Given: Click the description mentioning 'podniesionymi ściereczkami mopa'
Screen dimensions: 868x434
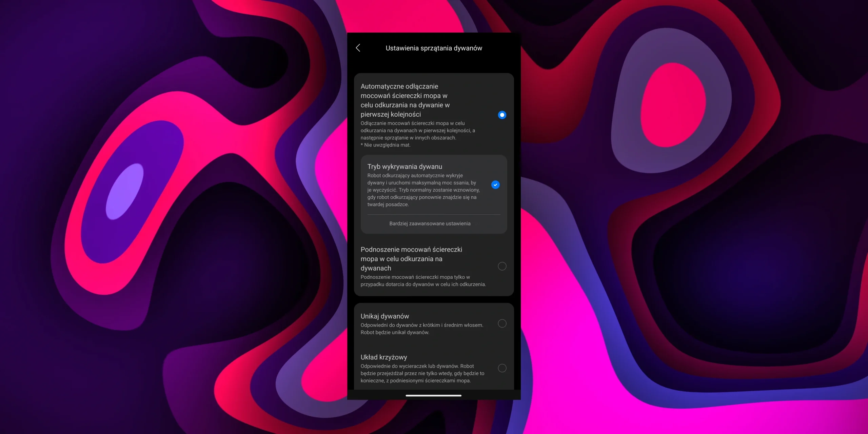Looking at the screenshot, I should pyautogui.click(x=415, y=380).
